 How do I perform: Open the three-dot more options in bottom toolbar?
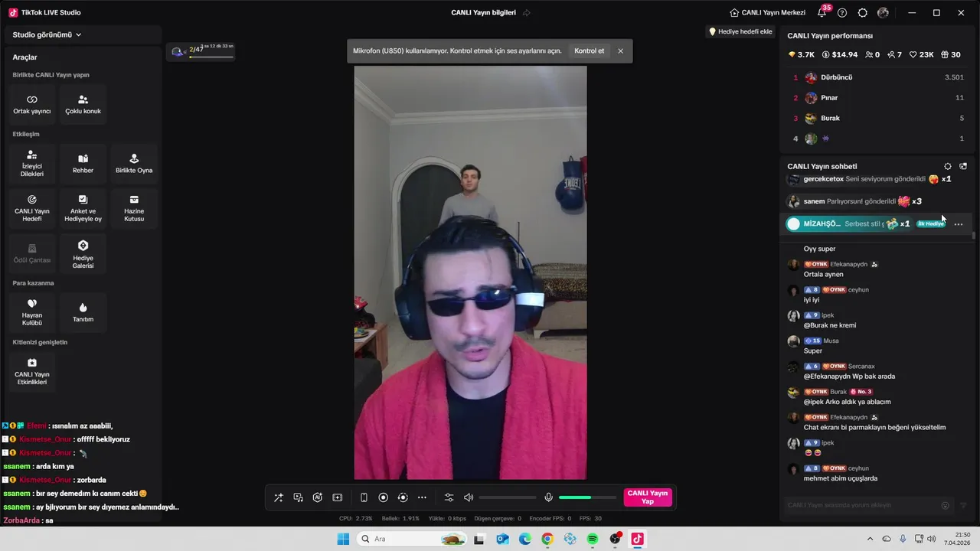422,497
